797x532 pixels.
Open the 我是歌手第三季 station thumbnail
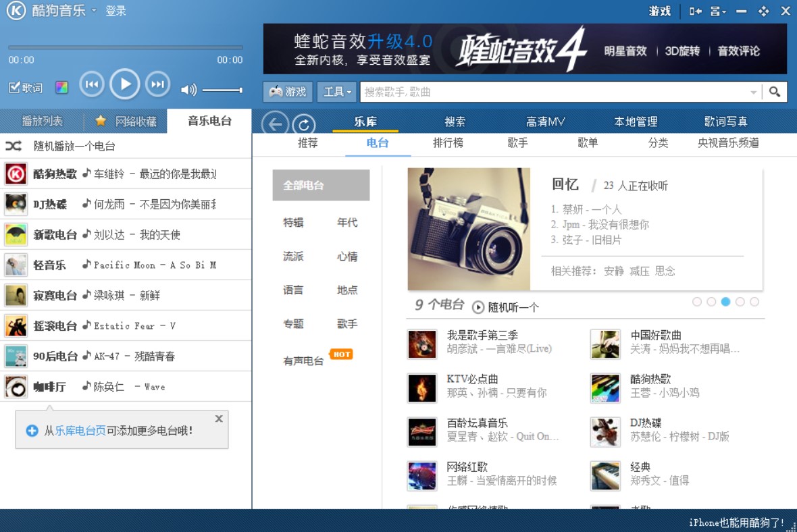tap(422, 344)
